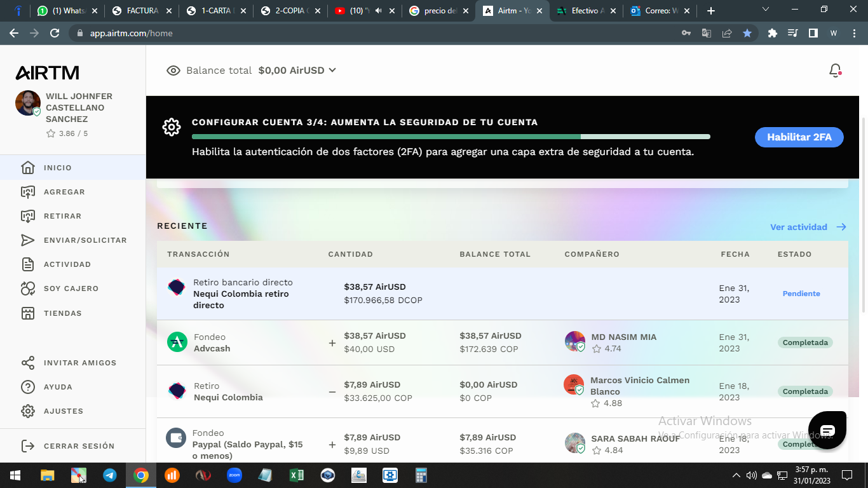
Task: Click the Advcash row Completada status
Action: [x=805, y=342]
